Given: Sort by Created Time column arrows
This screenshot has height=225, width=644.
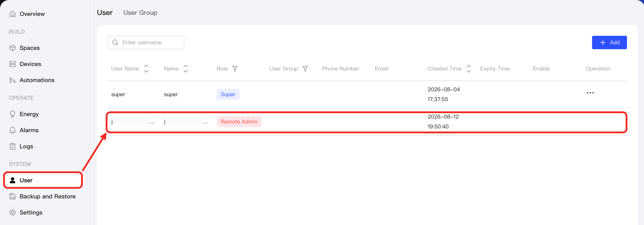Looking at the screenshot, I should pos(468,69).
